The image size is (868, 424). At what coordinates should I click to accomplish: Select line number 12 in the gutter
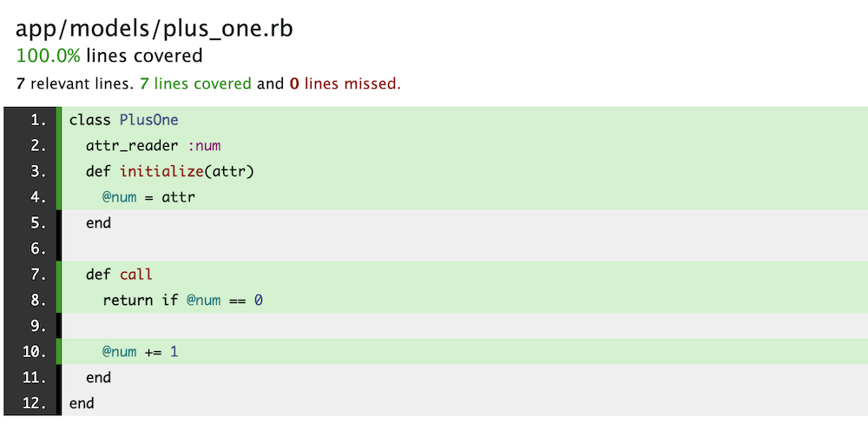pyautogui.click(x=35, y=403)
